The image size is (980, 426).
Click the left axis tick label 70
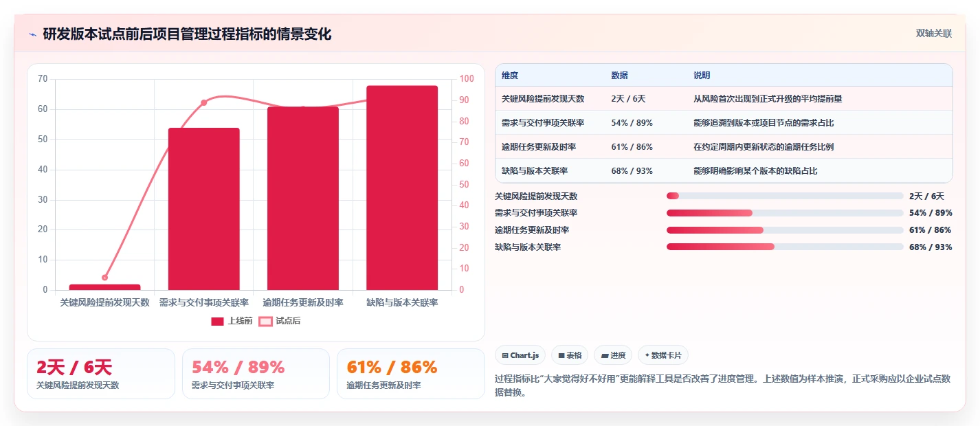point(43,79)
